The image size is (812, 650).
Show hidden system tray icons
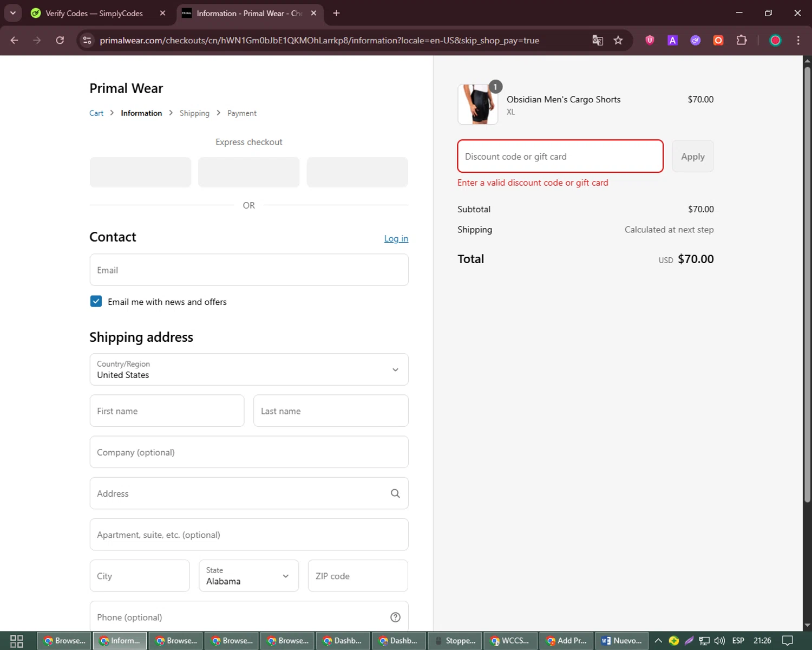click(658, 641)
